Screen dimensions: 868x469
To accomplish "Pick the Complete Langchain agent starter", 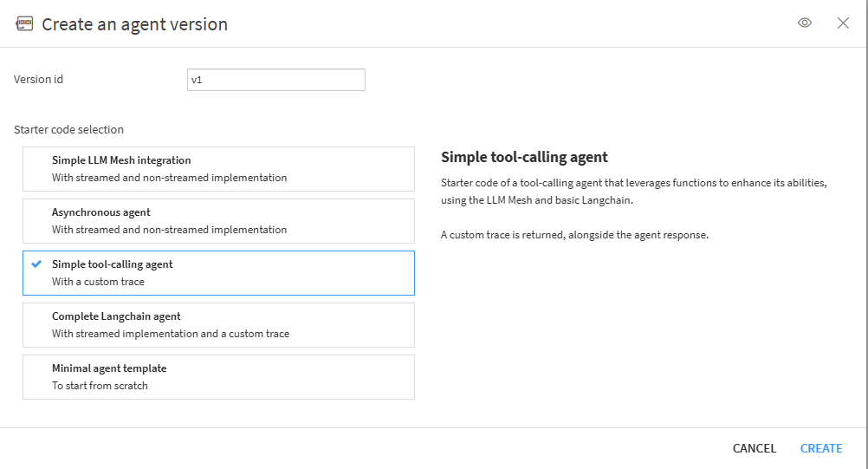I will (218, 325).
